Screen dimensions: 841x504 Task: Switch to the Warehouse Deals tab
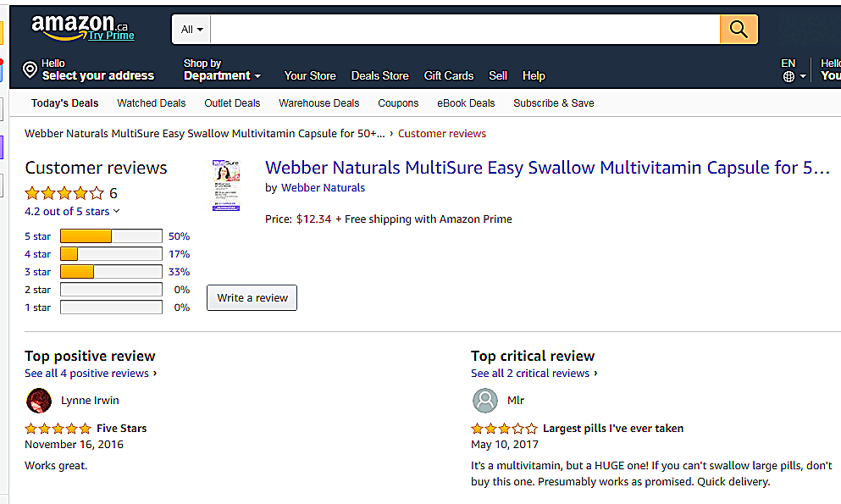318,103
